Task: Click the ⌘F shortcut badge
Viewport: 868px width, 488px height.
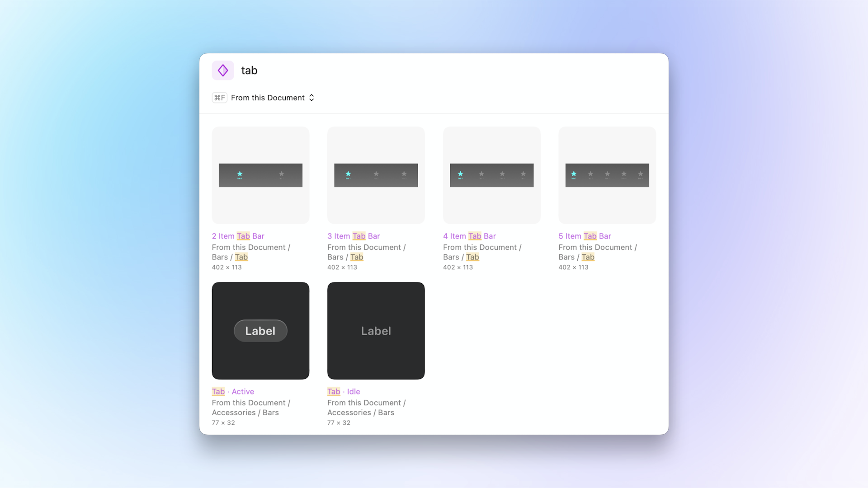Action: [x=219, y=98]
